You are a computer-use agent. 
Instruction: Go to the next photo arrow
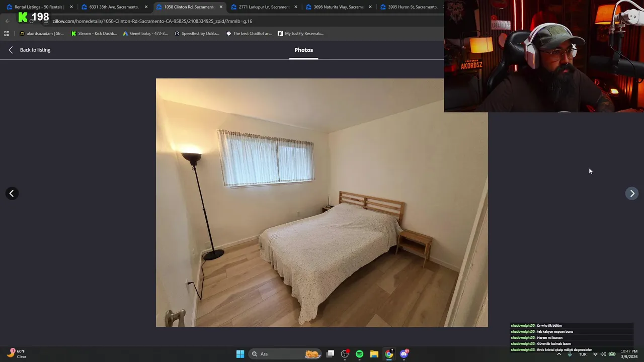point(632,194)
